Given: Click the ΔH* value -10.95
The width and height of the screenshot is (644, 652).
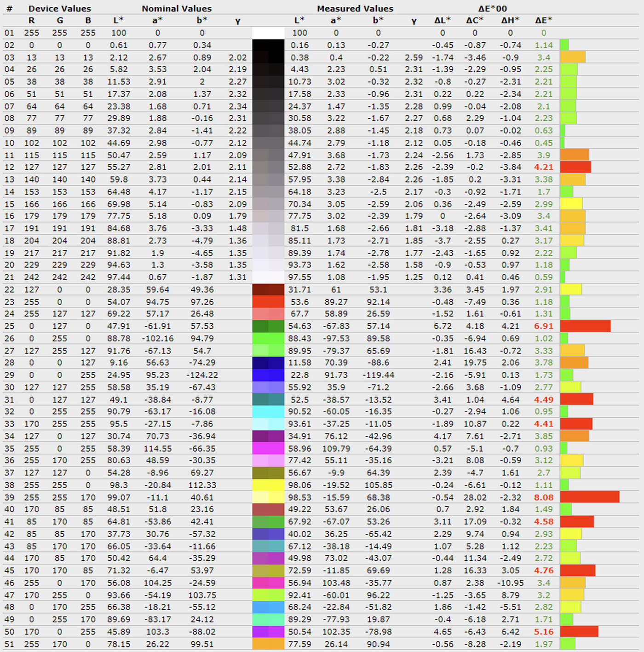Looking at the screenshot, I should pos(510,583).
